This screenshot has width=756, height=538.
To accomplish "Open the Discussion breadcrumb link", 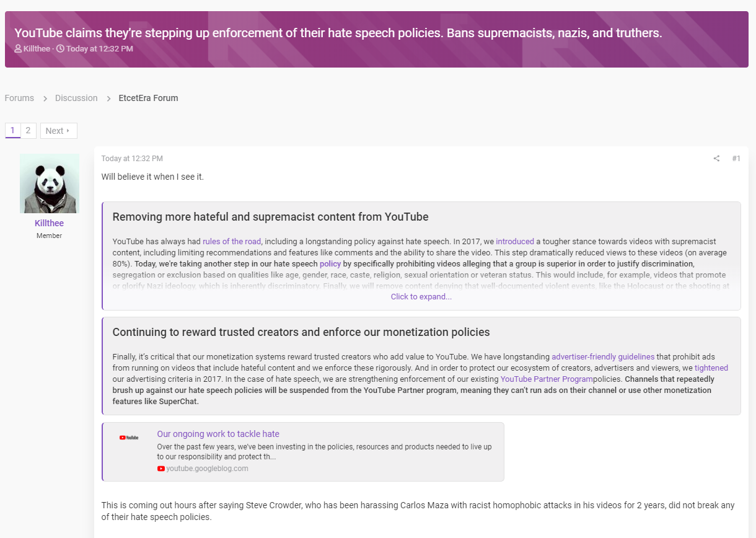I will (76, 98).
